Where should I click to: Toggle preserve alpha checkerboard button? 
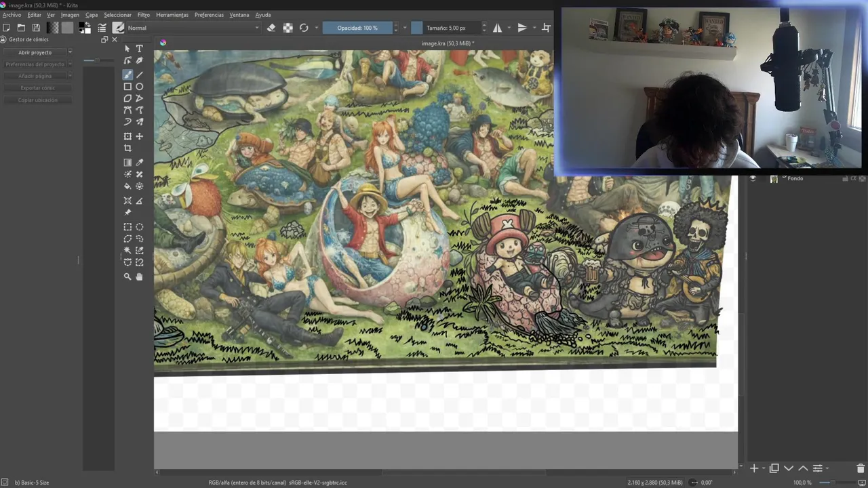tap(288, 28)
